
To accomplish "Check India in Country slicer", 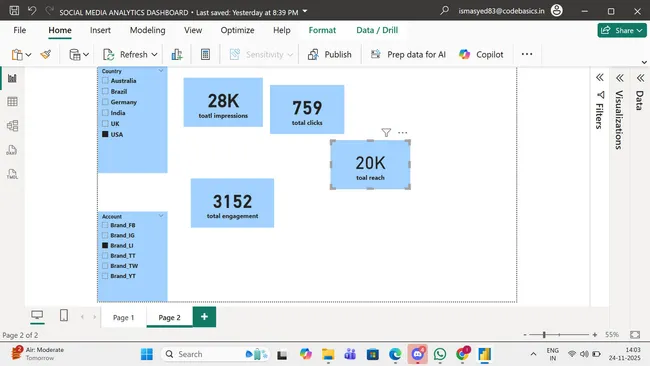I will coord(105,113).
